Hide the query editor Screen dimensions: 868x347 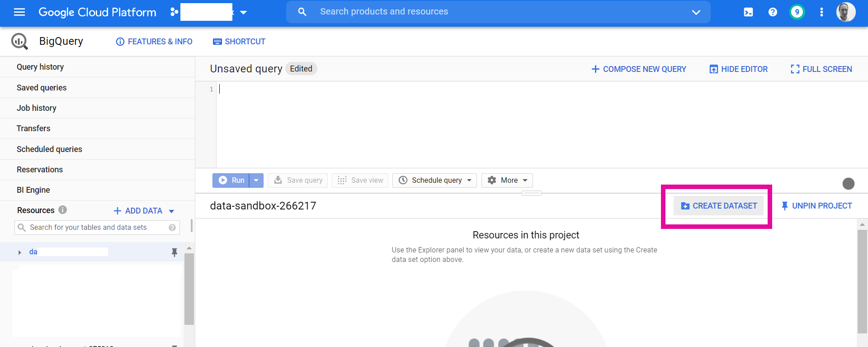click(x=738, y=69)
